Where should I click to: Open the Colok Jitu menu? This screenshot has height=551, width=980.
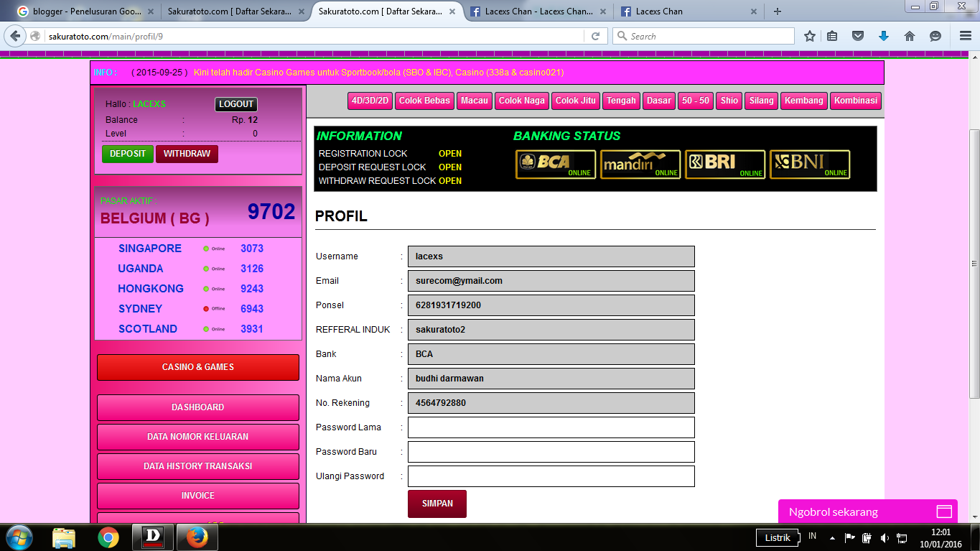[x=576, y=101]
